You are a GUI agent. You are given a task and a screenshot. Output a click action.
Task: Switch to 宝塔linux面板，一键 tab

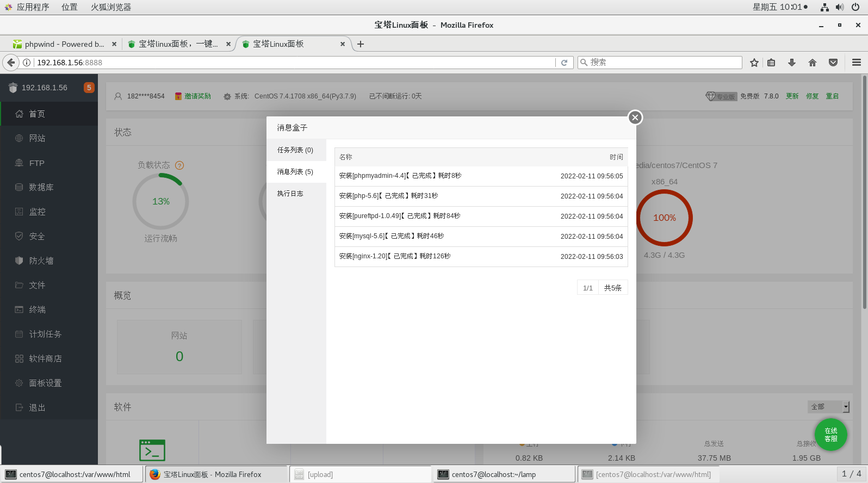click(x=178, y=44)
